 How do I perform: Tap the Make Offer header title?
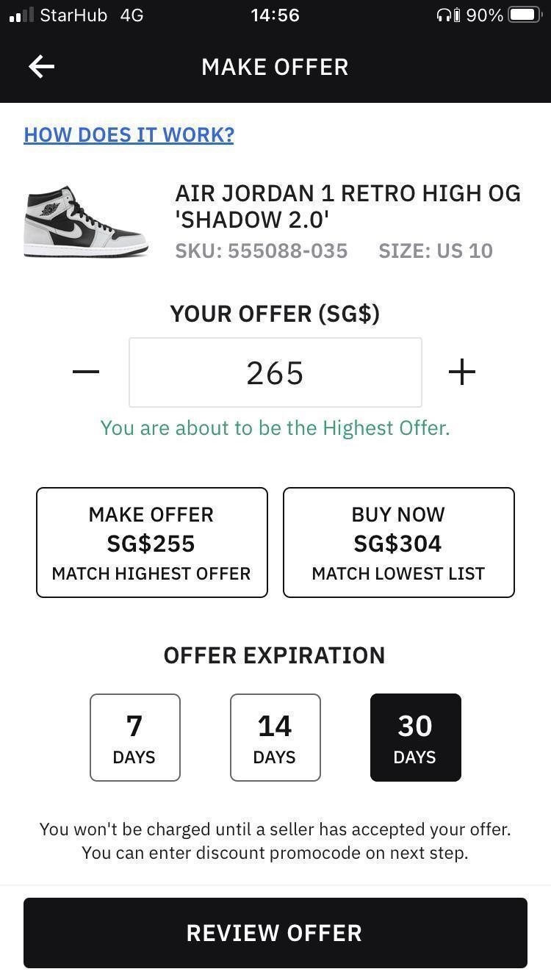pos(275,67)
